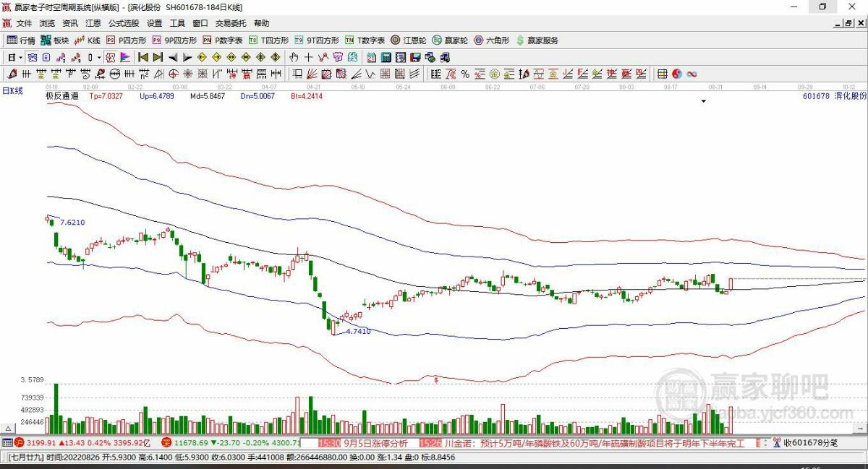
Task: Select the red pencil drawing tool
Action: tap(12, 74)
